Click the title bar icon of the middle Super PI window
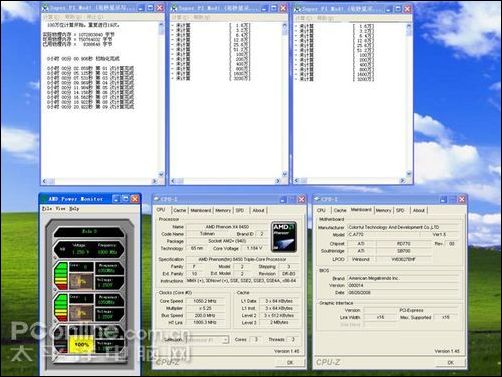 click(174, 8)
